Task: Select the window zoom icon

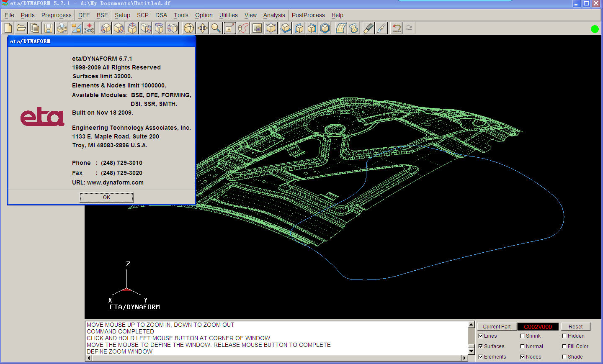Action: tap(229, 28)
